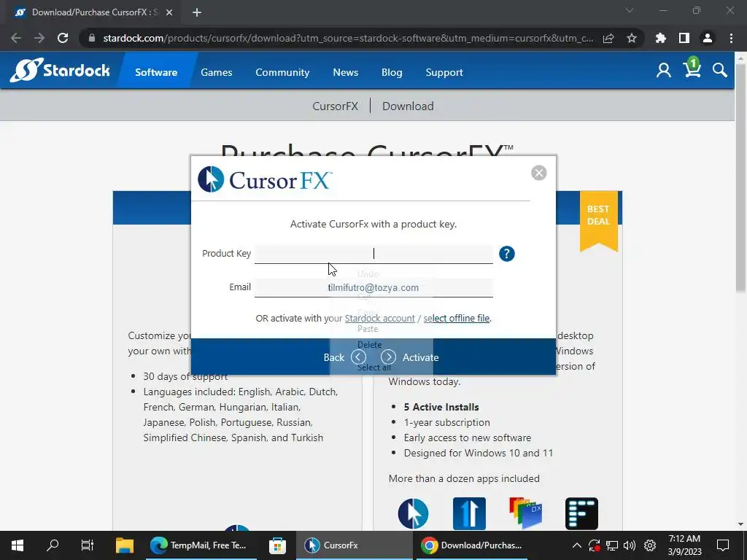Viewport: 747px width, 560px height.
Task: Go back in Chrome browser
Action: [x=16, y=38]
